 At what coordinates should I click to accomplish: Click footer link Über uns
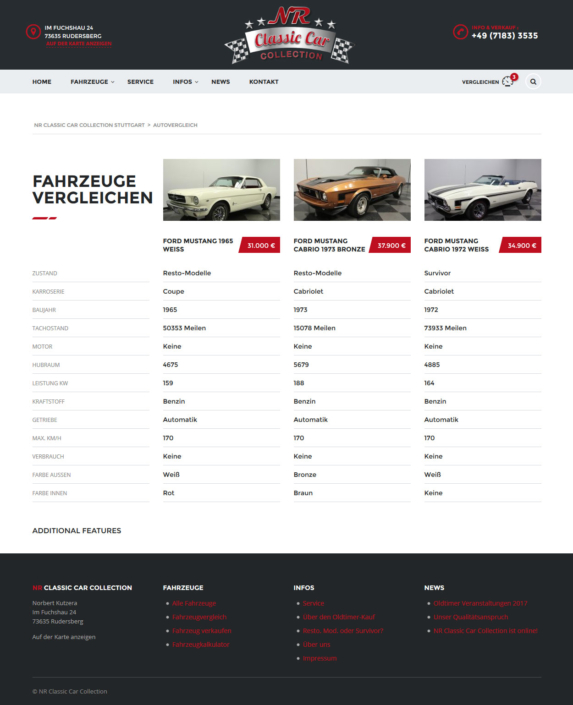317,645
